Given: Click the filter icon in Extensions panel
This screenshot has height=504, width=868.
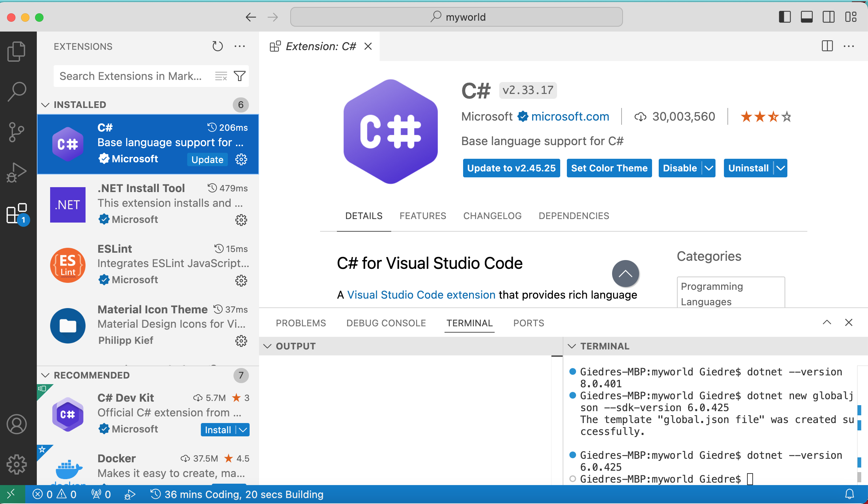Looking at the screenshot, I should pyautogui.click(x=239, y=76).
